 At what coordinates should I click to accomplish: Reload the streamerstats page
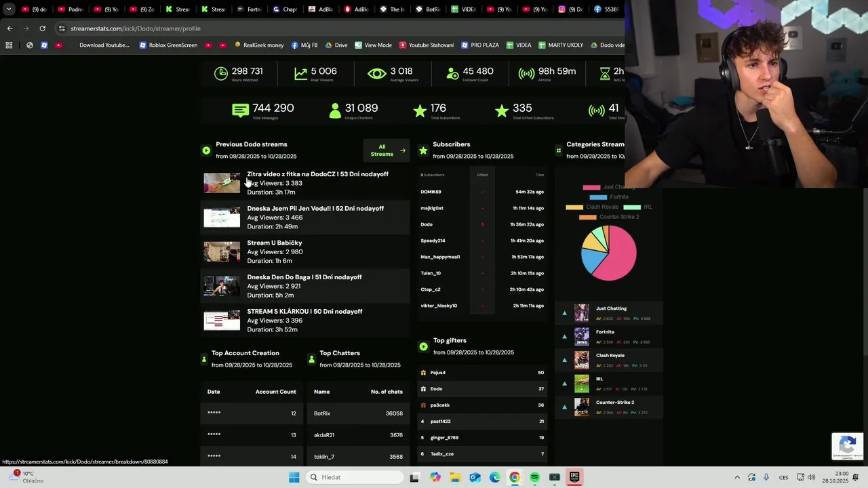[42, 28]
